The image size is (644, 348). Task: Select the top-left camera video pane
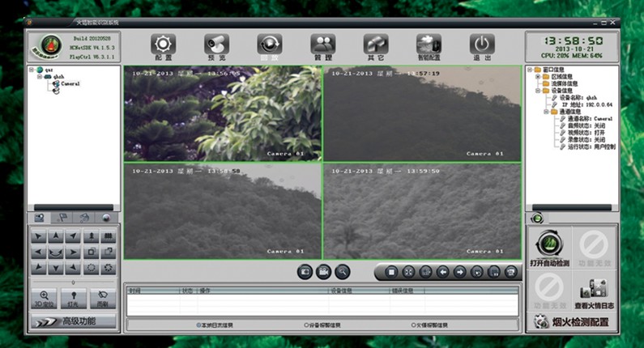pyautogui.click(x=223, y=113)
